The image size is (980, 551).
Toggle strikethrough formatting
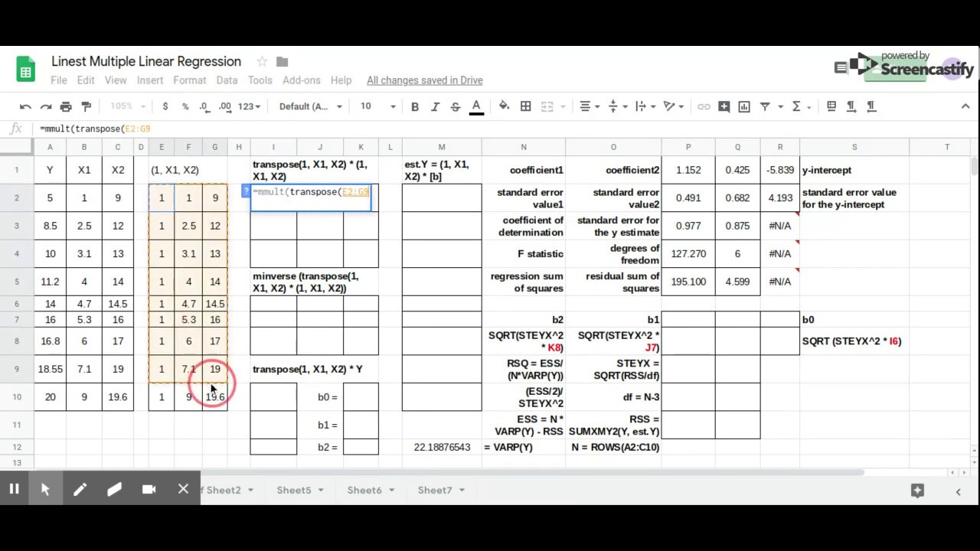(456, 106)
